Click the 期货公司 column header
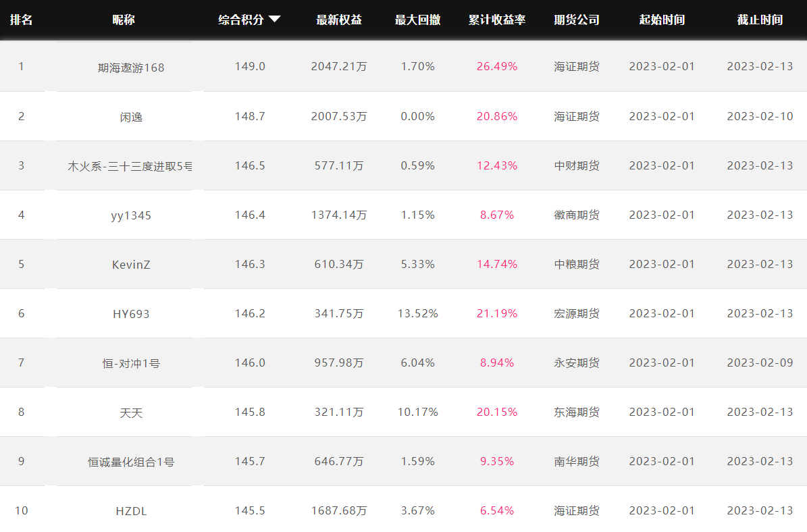This screenshot has height=532, width=807. tap(577, 20)
